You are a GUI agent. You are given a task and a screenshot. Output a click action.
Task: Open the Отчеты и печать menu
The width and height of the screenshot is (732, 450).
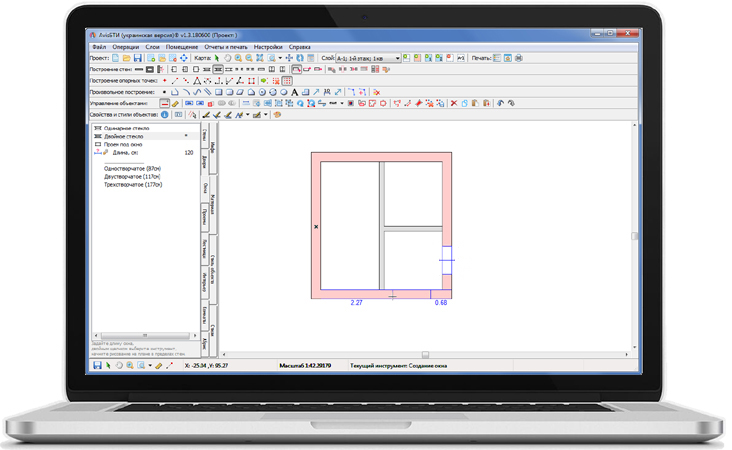tap(226, 47)
